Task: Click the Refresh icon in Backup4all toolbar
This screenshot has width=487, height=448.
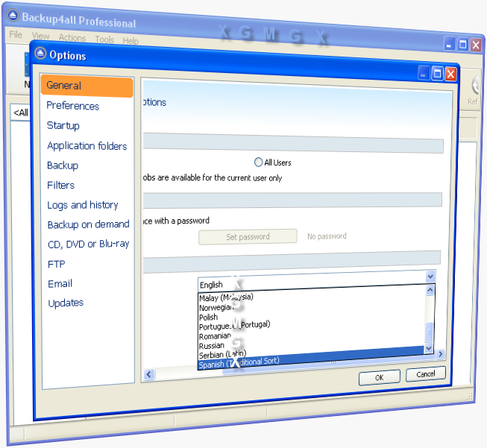Action: (475, 86)
